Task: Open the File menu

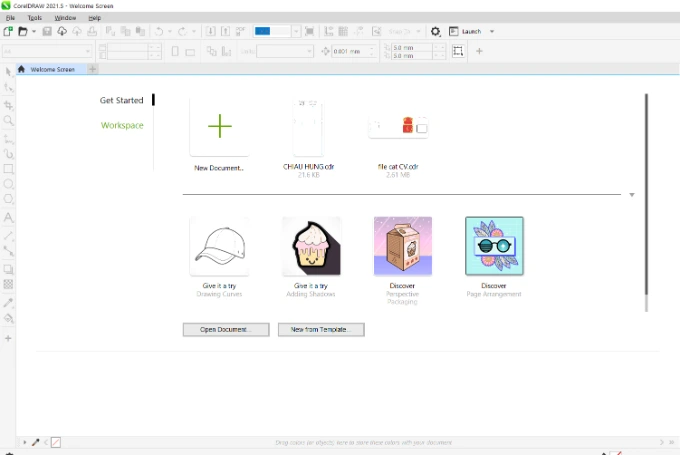Action: tap(10, 18)
